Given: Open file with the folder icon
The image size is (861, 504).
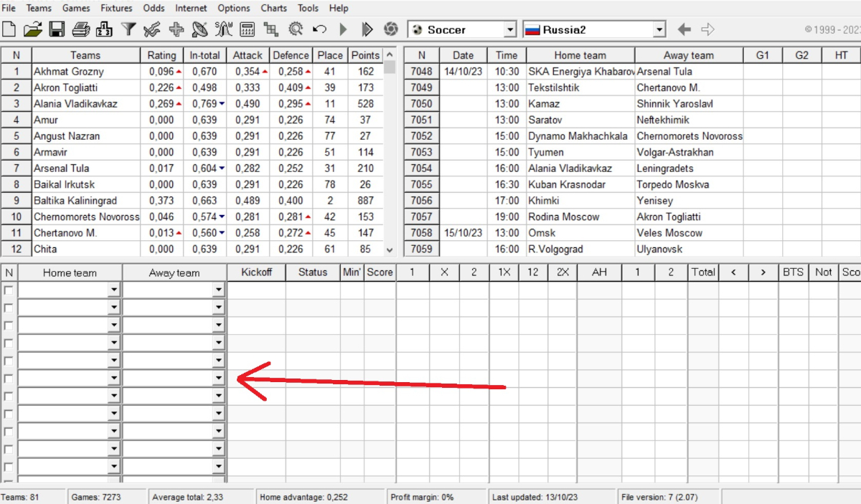Looking at the screenshot, I should (32, 29).
